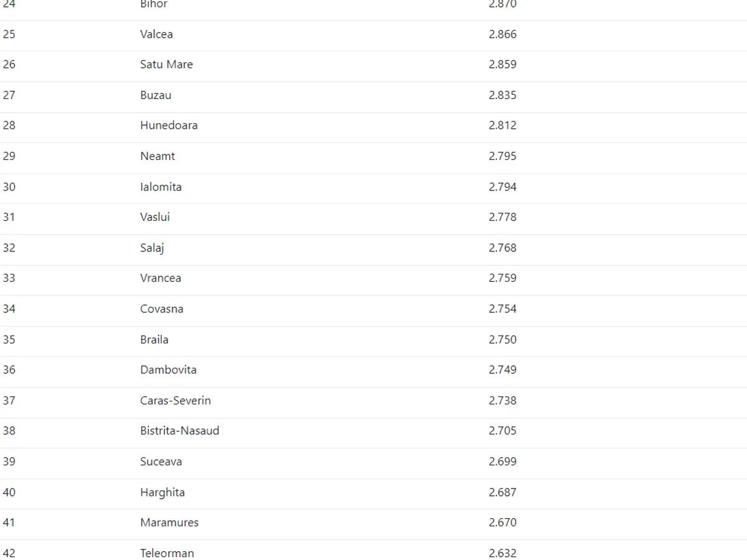Screen dimensions: 747x560
Task: Click the Suceava value 2.699
Action: point(502,462)
